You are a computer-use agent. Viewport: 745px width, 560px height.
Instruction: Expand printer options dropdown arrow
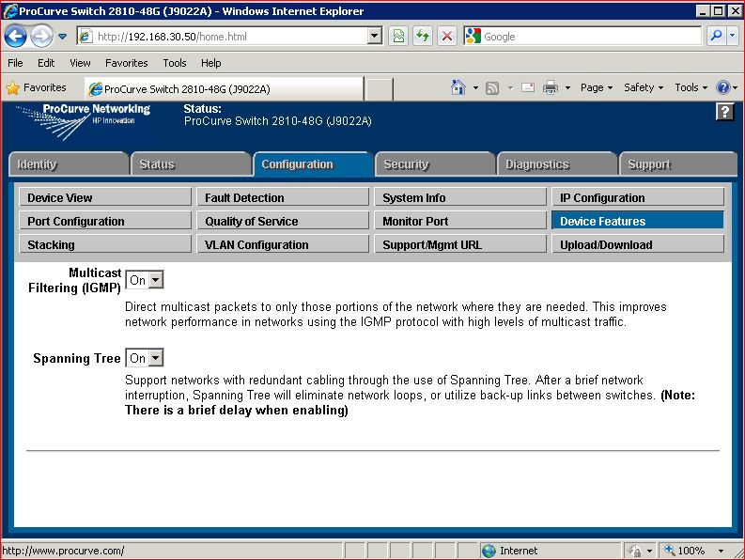click(x=567, y=88)
